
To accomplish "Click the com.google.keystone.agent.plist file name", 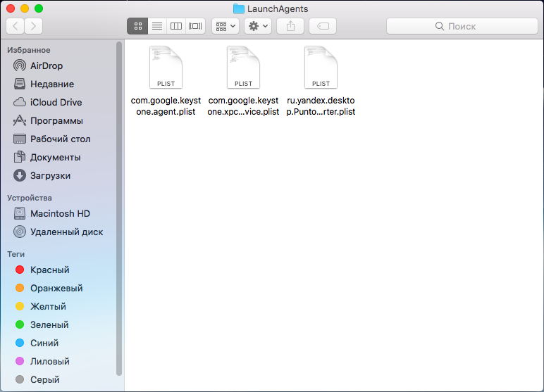I will (166, 106).
